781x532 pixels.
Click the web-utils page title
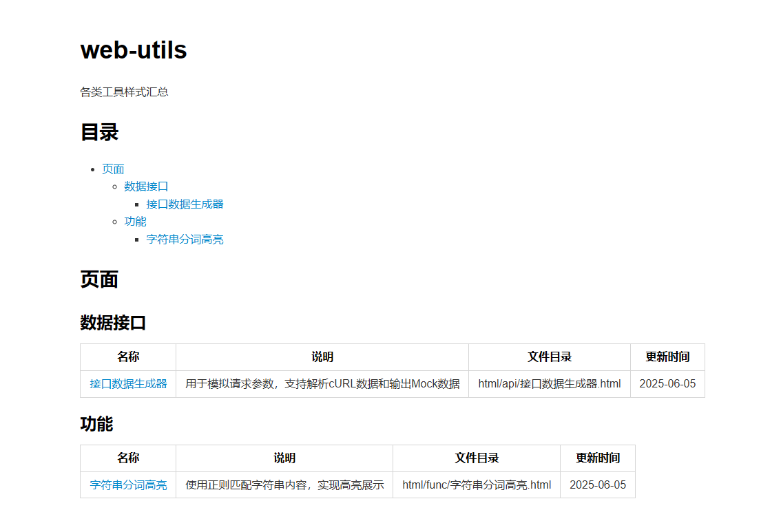(x=134, y=50)
